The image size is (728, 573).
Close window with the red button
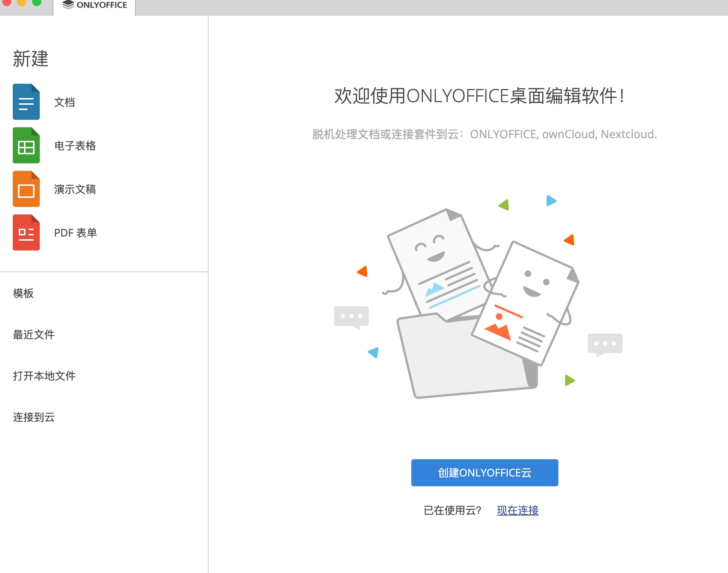[7, 2]
